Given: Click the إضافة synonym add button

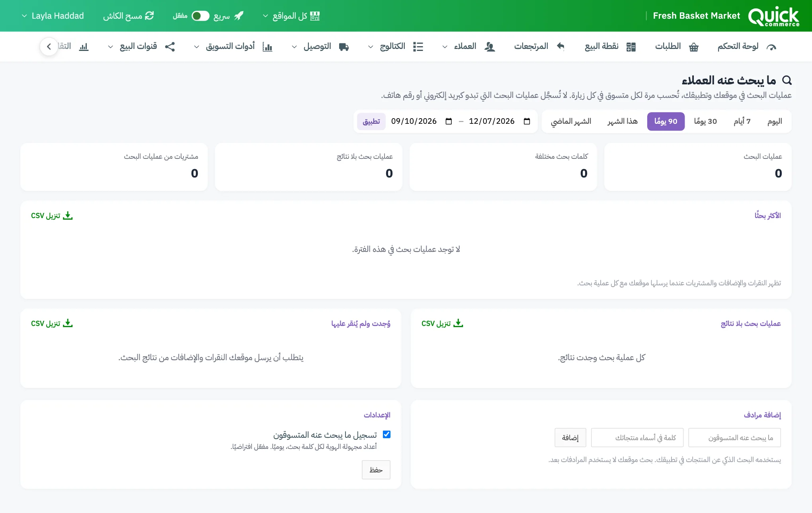Looking at the screenshot, I should 570,438.
